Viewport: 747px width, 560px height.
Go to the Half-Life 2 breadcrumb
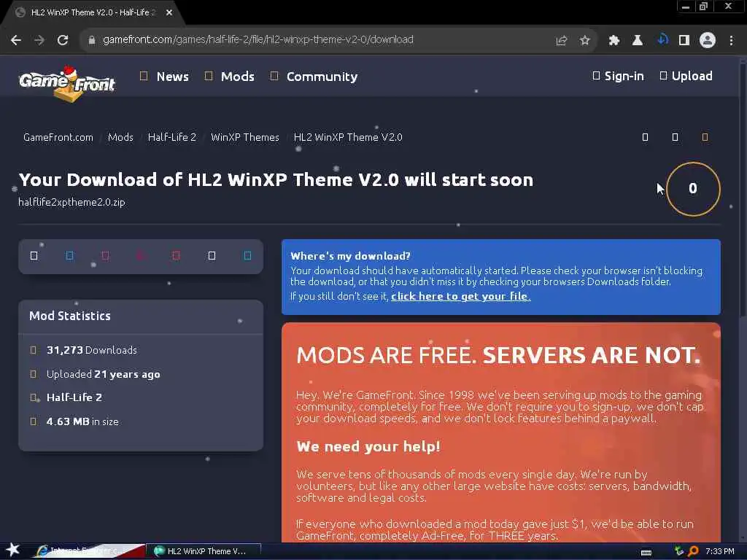coord(172,137)
